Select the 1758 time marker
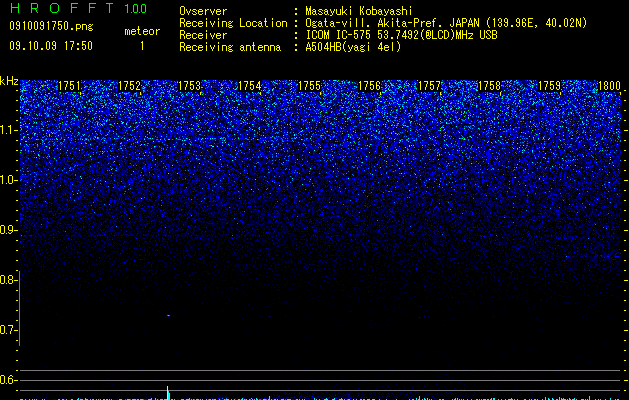The width and height of the screenshot is (629, 400). coord(489,86)
